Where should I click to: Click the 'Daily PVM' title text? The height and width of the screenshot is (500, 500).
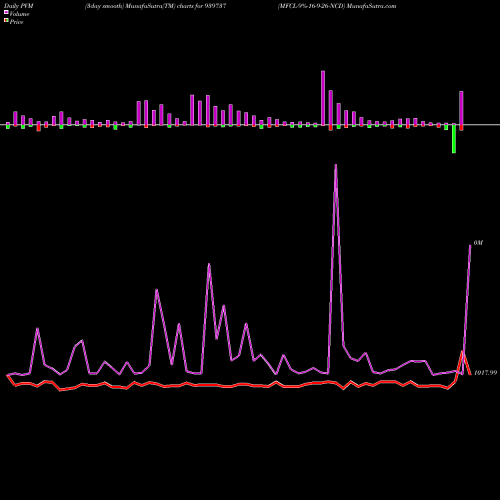(x=19, y=6)
